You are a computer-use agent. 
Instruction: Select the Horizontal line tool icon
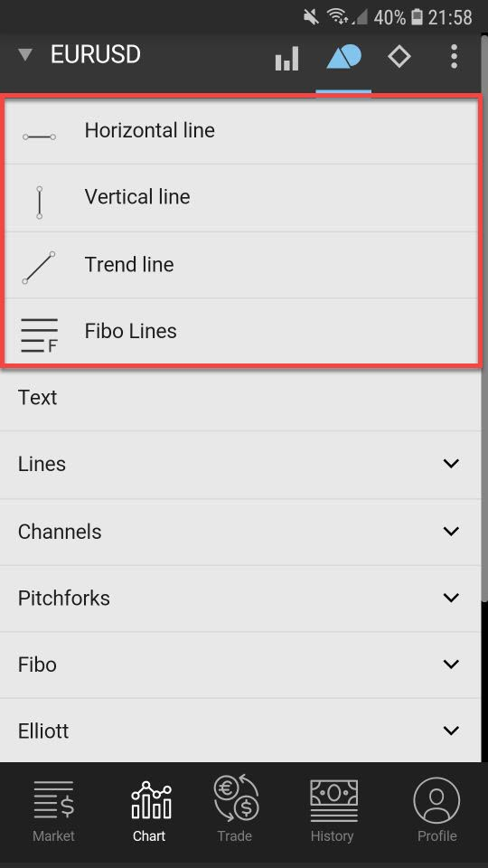coord(39,137)
